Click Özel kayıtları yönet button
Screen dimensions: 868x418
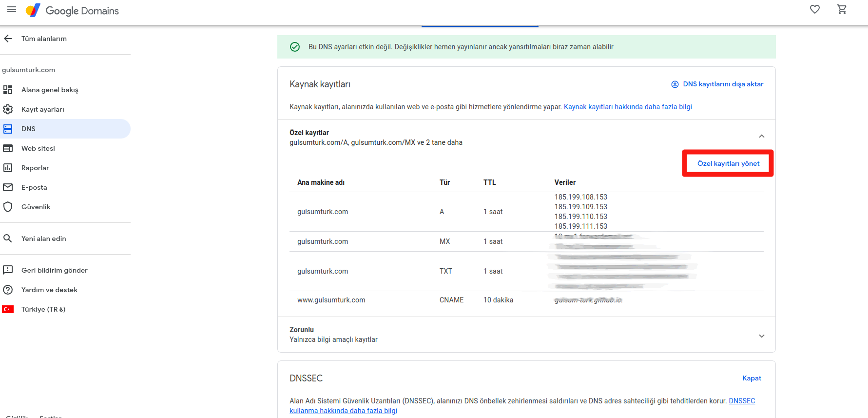pyautogui.click(x=728, y=163)
